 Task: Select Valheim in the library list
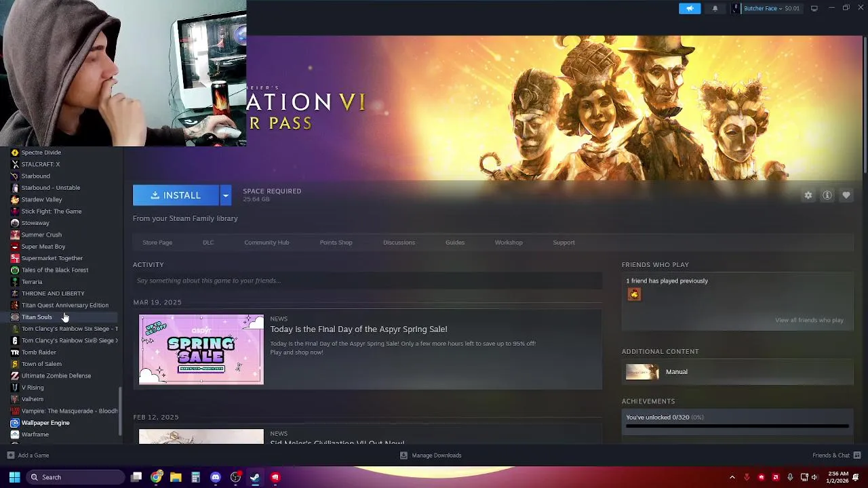(x=33, y=399)
